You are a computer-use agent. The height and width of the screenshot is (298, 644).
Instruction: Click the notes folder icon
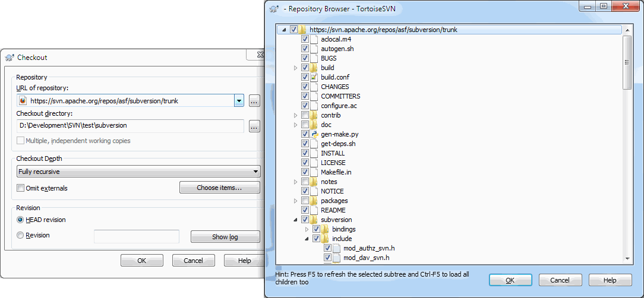[314, 182]
